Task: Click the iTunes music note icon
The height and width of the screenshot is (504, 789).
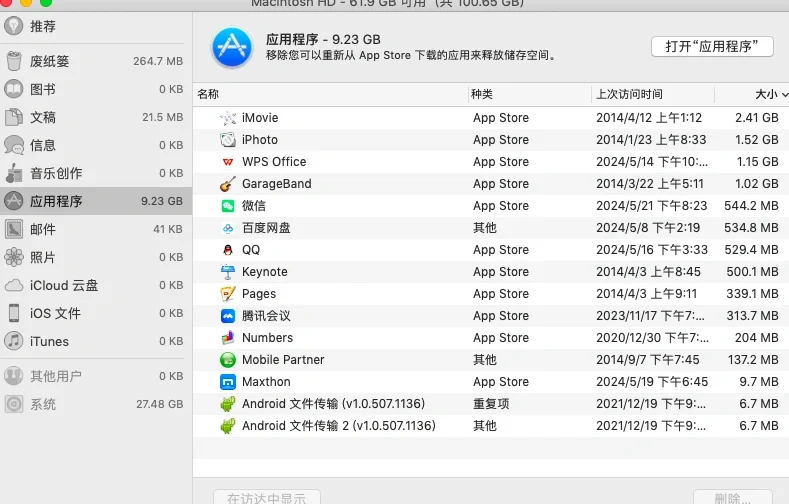Action: pos(14,341)
